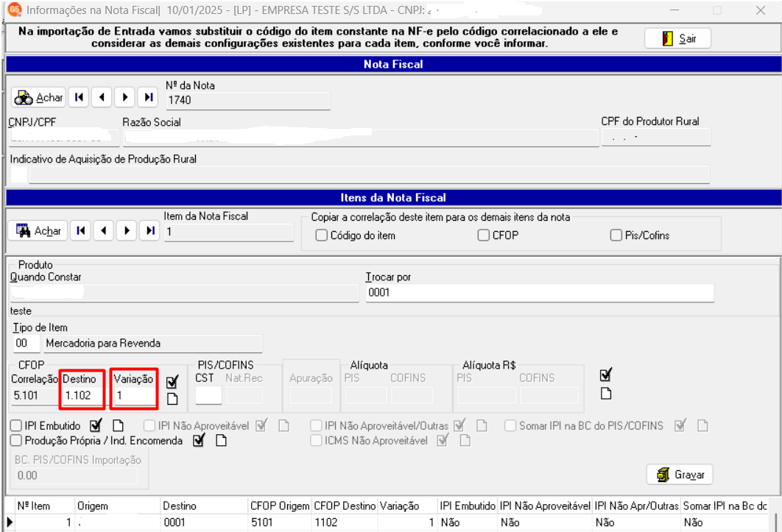The width and height of the screenshot is (782, 532).
Task: Click the PIS/COFINS CST field
Action: click(x=208, y=396)
